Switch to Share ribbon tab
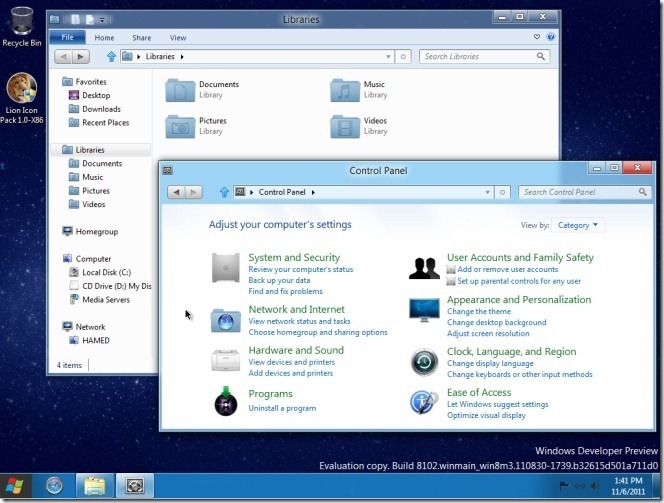 pyautogui.click(x=141, y=38)
